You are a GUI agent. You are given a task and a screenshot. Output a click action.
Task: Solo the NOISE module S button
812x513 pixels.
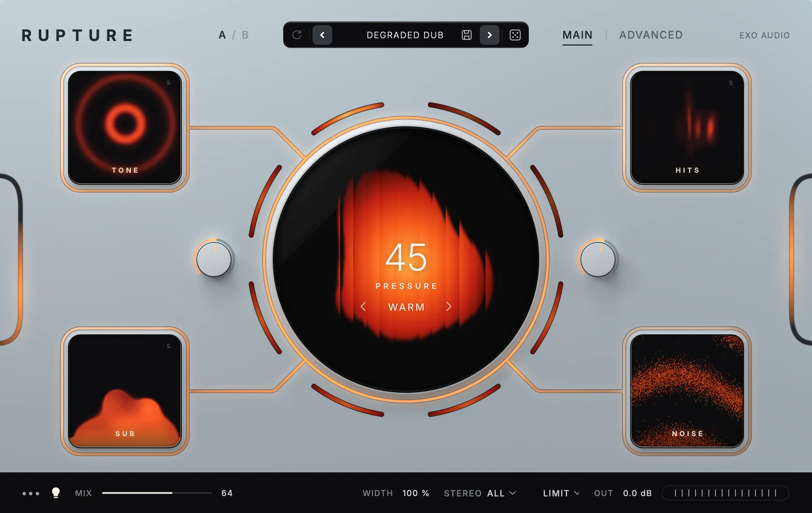[x=731, y=346]
